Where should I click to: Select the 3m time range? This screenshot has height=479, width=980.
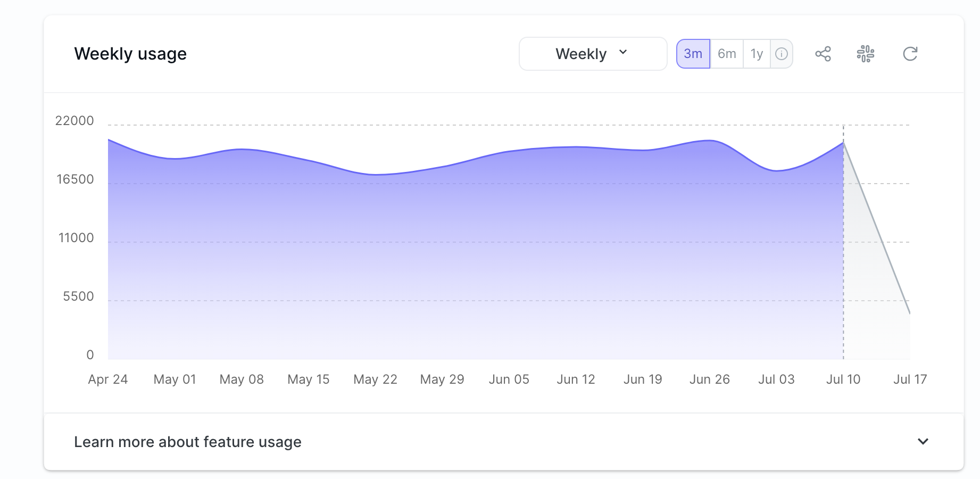(x=693, y=54)
